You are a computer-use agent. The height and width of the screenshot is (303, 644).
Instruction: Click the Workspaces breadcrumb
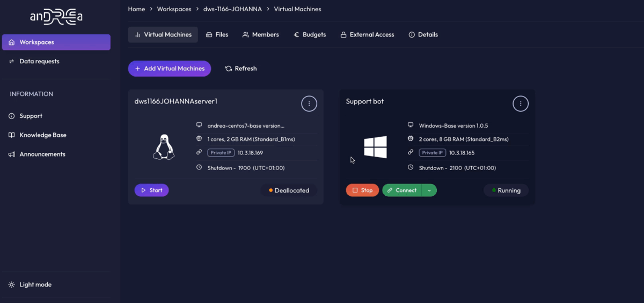pyautogui.click(x=174, y=9)
